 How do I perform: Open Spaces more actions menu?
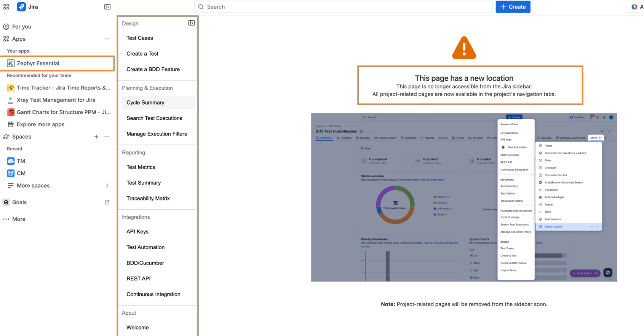pos(107,137)
